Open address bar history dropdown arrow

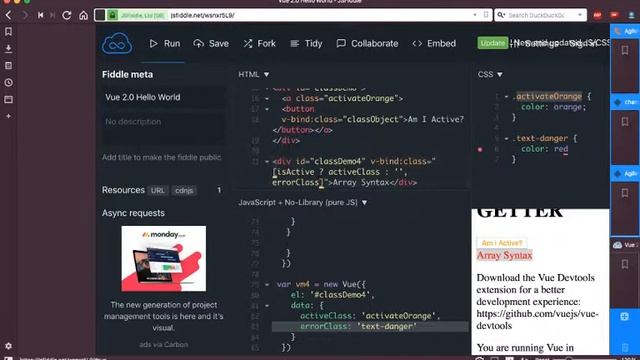(475, 15)
